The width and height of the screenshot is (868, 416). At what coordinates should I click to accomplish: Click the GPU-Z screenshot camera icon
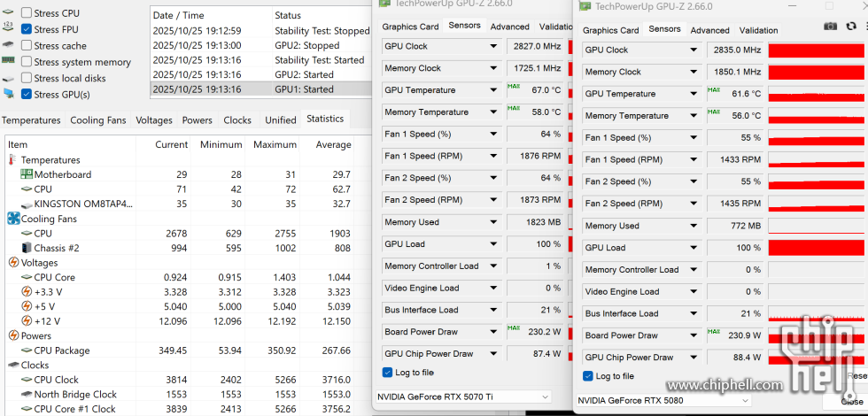[x=830, y=27]
